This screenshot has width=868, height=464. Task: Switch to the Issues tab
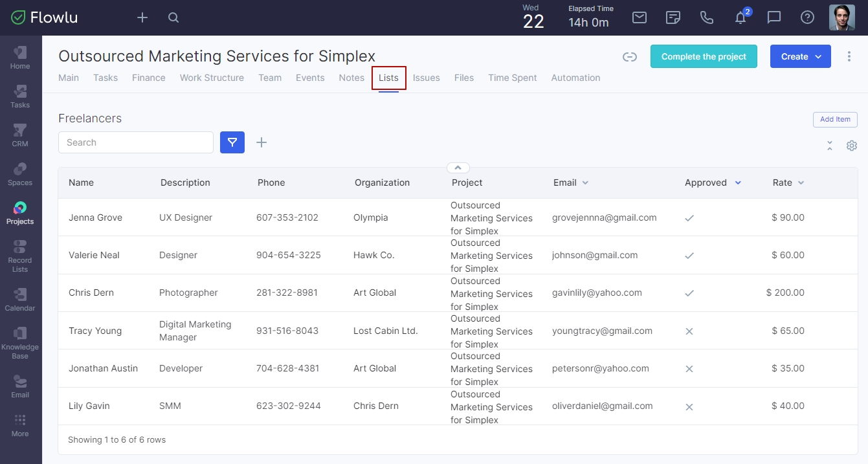(x=427, y=78)
